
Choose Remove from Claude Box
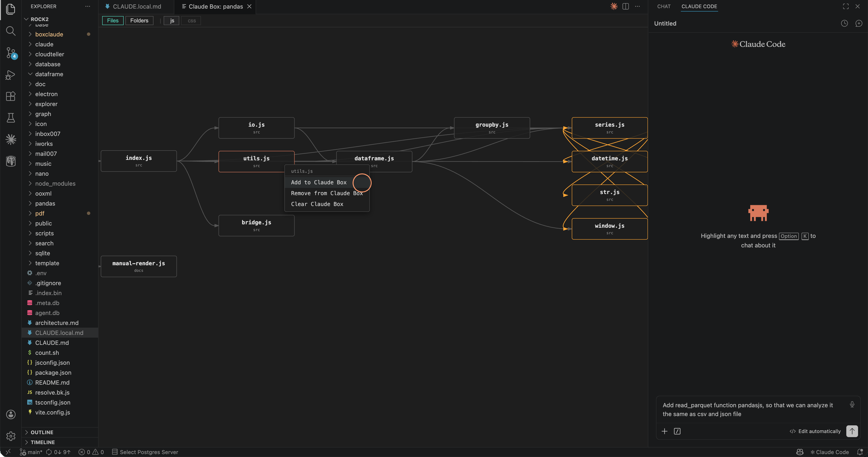(x=327, y=193)
